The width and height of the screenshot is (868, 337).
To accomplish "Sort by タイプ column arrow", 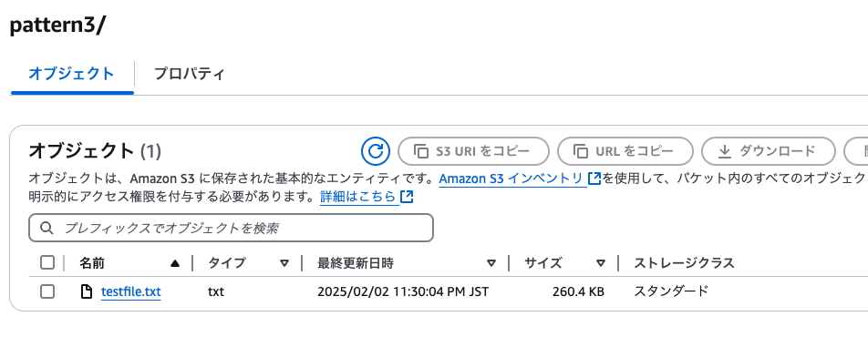I will click(x=284, y=263).
